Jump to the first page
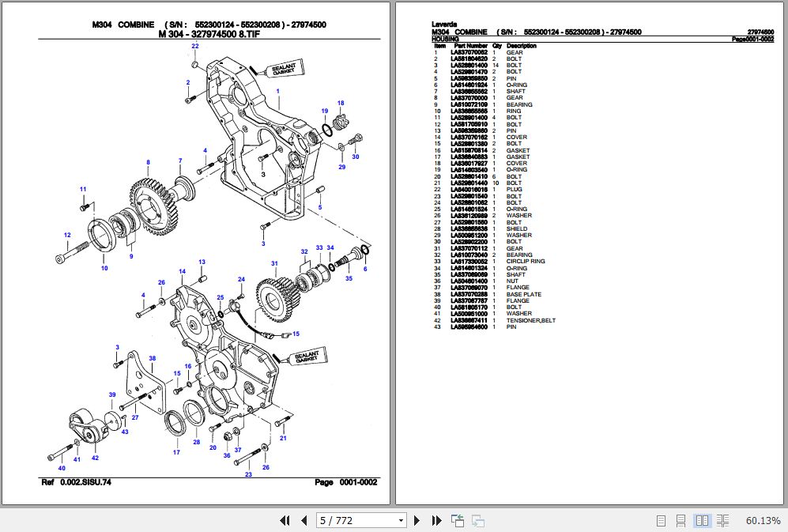Image resolution: width=788 pixels, height=532 pixels. [285, 520]
